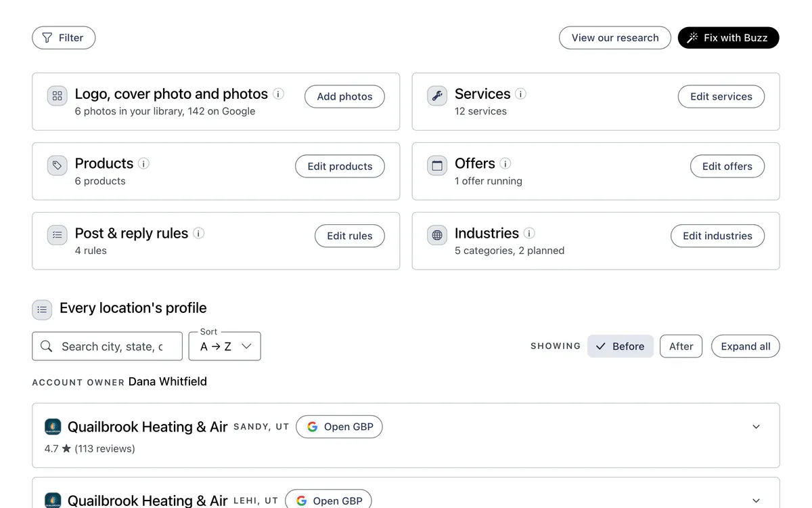
Task: Click the magnifier icon in search field
Action: (47, 347)
